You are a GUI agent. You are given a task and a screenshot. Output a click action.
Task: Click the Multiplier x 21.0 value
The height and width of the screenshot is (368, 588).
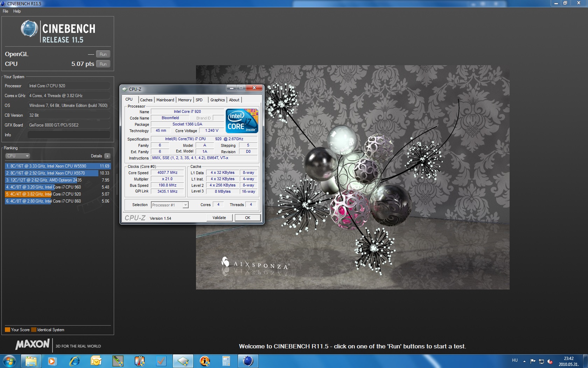click(167, 179)
